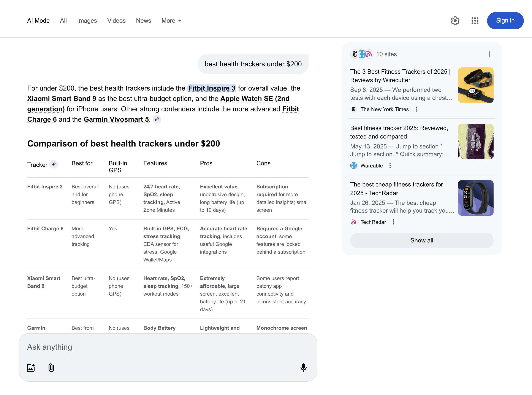The image size is (532, 395).
Task: Open options menu for The New York Times
Action: (416, 109)
